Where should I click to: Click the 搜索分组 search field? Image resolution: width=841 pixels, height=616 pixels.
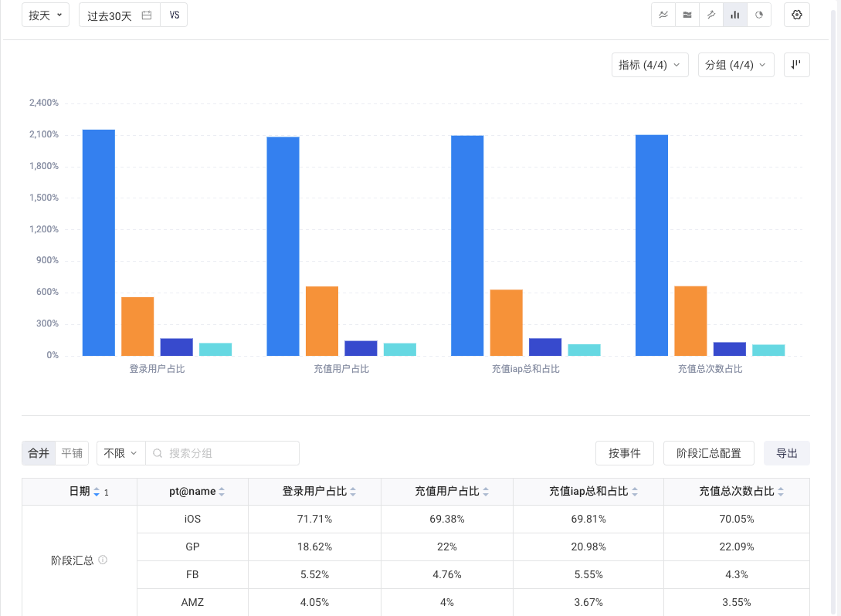pyautogui.click(x=228, y=453)
